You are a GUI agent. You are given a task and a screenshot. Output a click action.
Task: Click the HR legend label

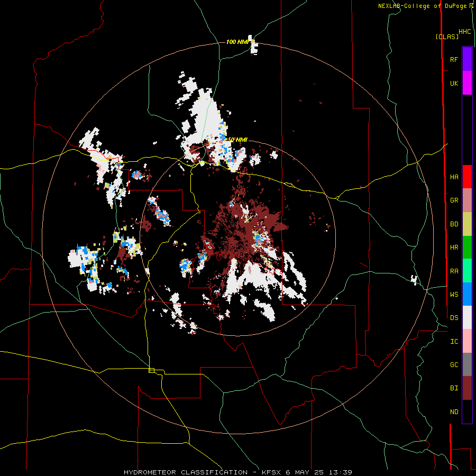(454, 248)
